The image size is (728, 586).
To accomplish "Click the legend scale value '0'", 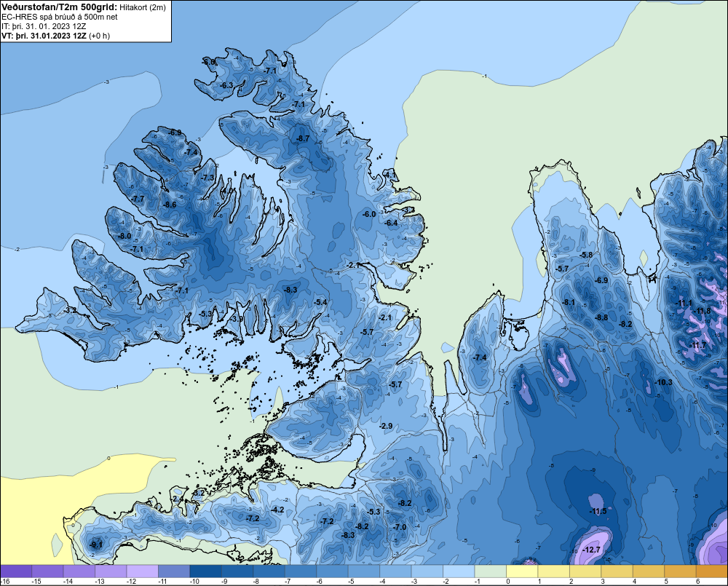I will click(508, 582).
